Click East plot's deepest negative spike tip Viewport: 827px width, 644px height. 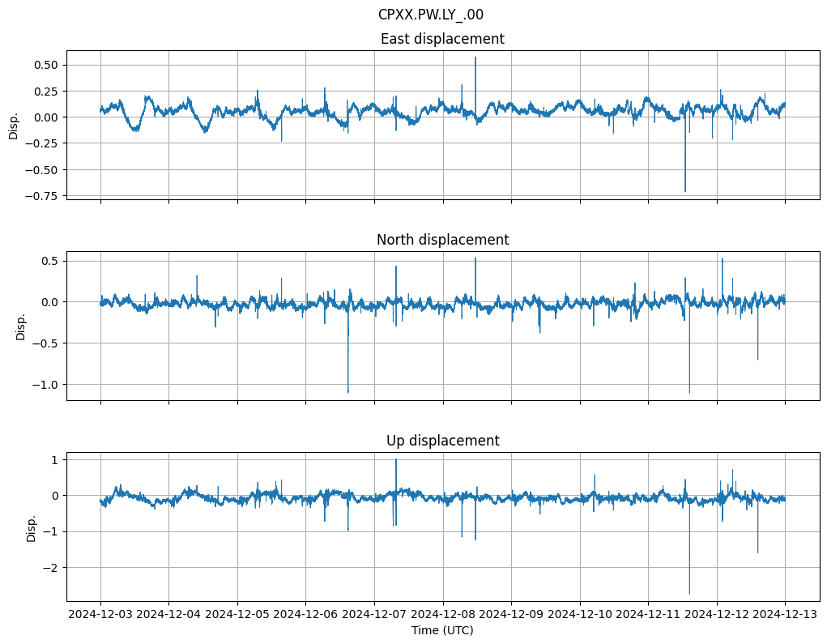click(685, 191)
